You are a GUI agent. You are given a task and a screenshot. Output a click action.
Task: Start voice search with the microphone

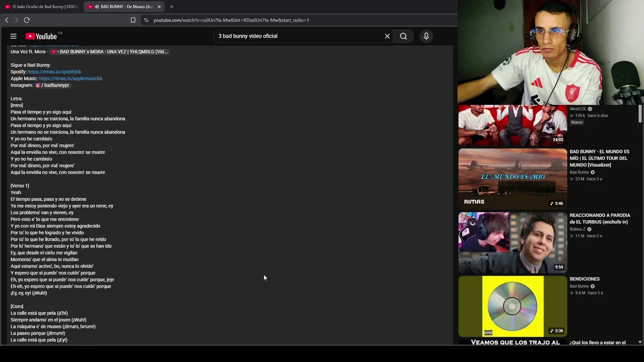click(x=426, y=36)
